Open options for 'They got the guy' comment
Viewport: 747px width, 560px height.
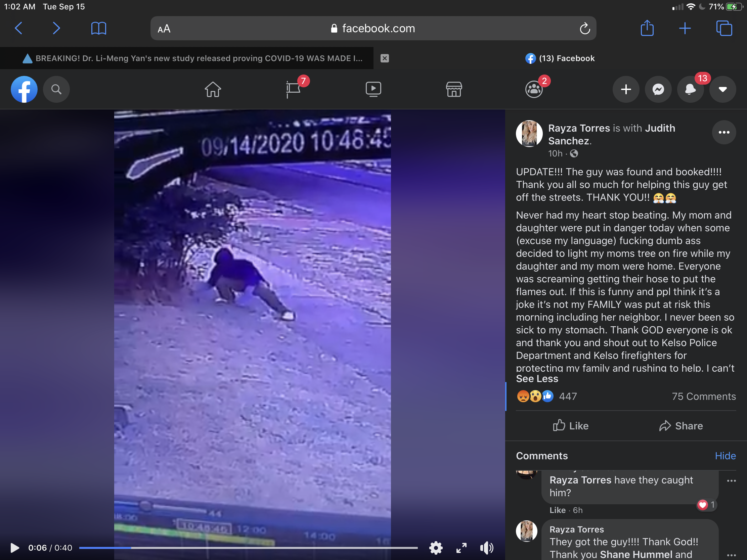731,555
